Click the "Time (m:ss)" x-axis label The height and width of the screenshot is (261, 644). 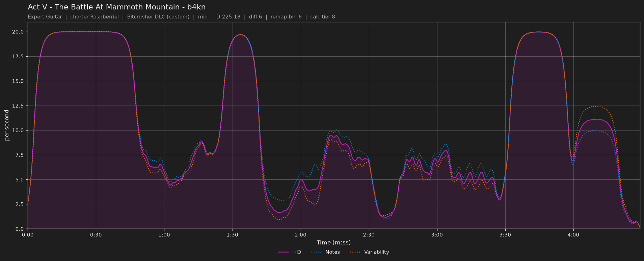pyautogui.click(x=333, y=242)
